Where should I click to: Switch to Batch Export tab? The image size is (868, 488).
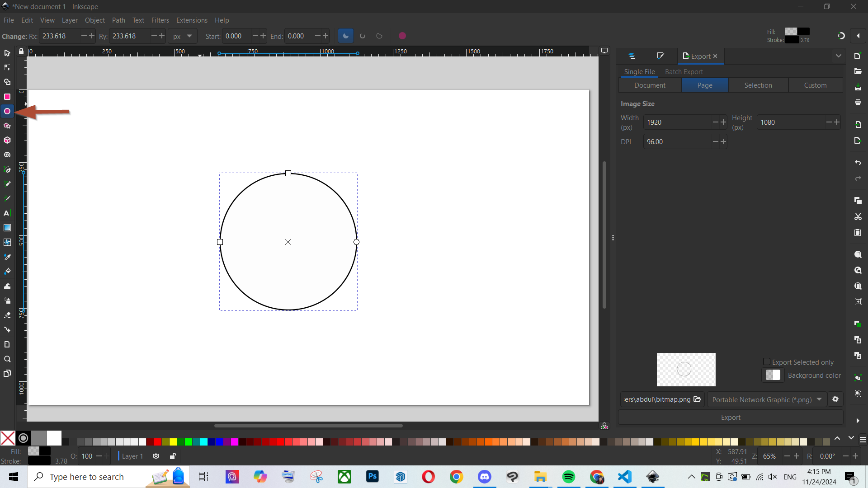click(684, 71)
